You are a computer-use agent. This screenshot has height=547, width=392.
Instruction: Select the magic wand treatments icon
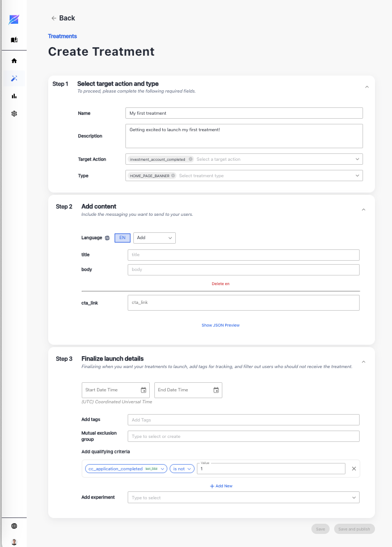point(14,78)
